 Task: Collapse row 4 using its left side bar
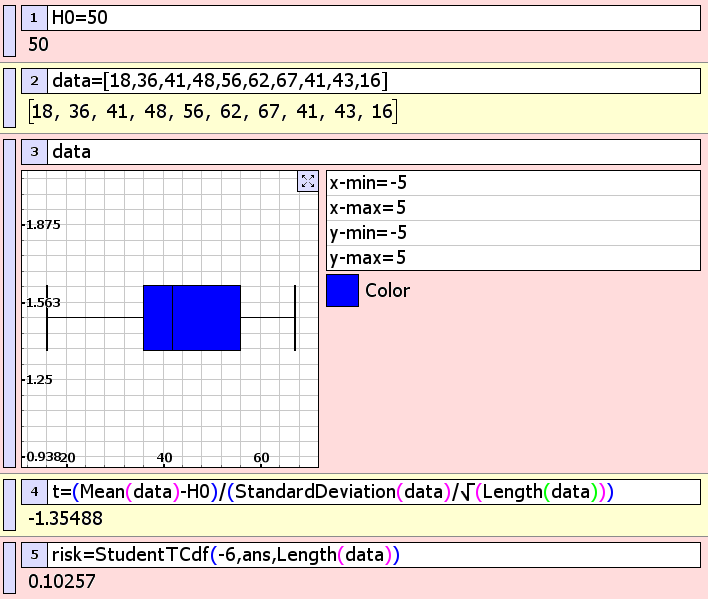click(x=10, y=504)
